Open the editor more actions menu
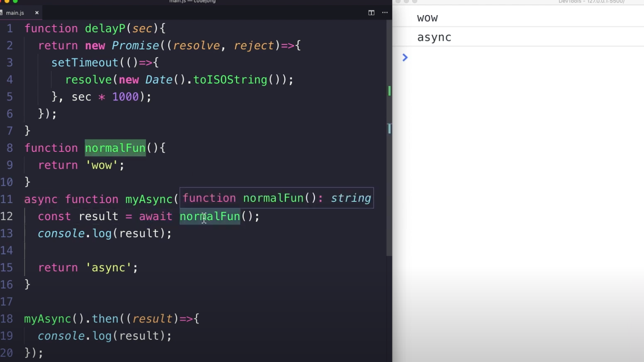Screen dimensions: 644x362 pyautogui.click(x=385, y=13)
